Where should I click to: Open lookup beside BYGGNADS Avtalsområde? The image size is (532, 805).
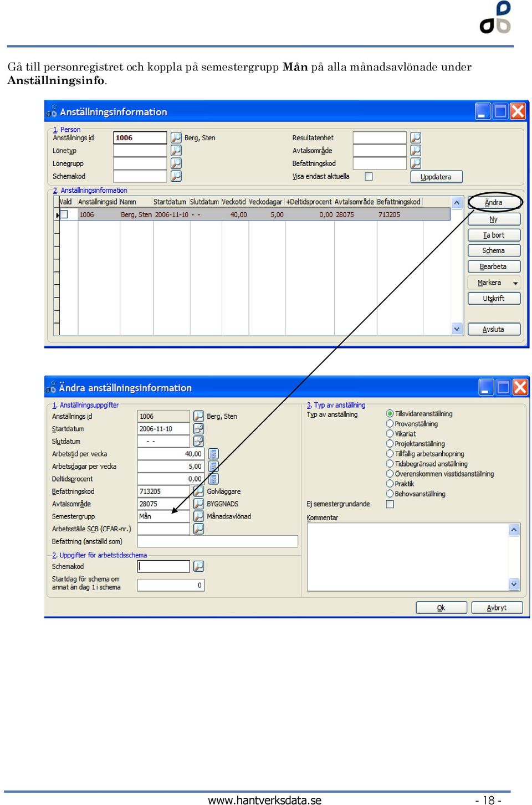(x=198, y=504)
